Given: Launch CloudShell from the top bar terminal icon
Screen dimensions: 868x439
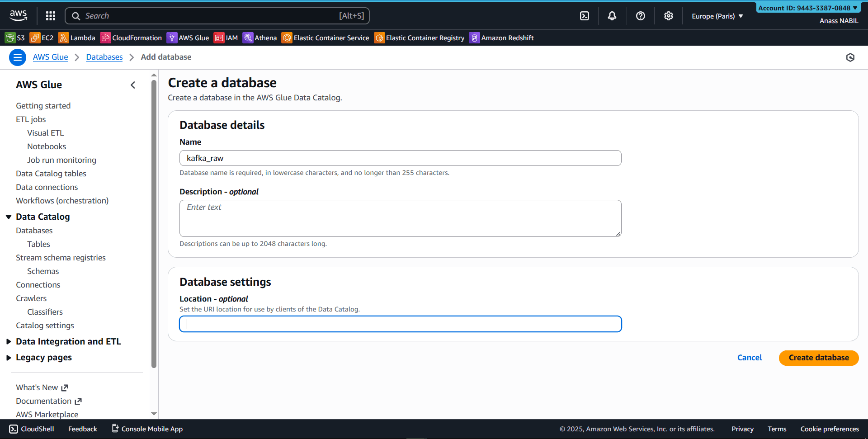Looking at the screenshot, I should tap(584, 16).
